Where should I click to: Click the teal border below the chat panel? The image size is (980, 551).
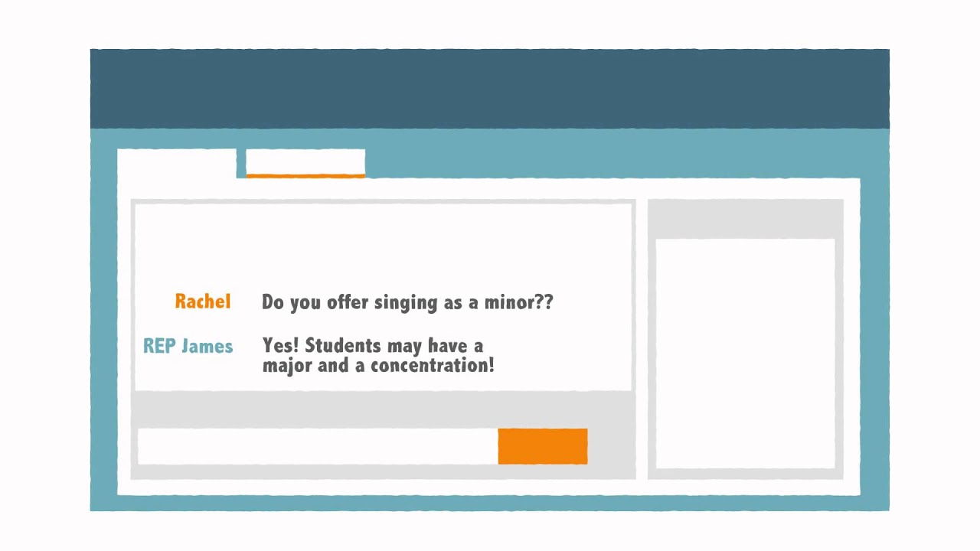[489, 503]
